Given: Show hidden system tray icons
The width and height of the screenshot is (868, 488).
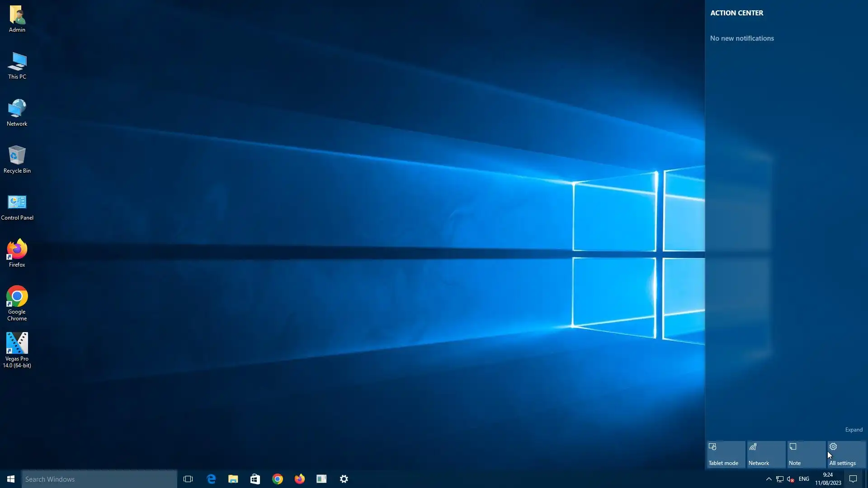Looking at the screenshot, I should [x=769, y=479].
